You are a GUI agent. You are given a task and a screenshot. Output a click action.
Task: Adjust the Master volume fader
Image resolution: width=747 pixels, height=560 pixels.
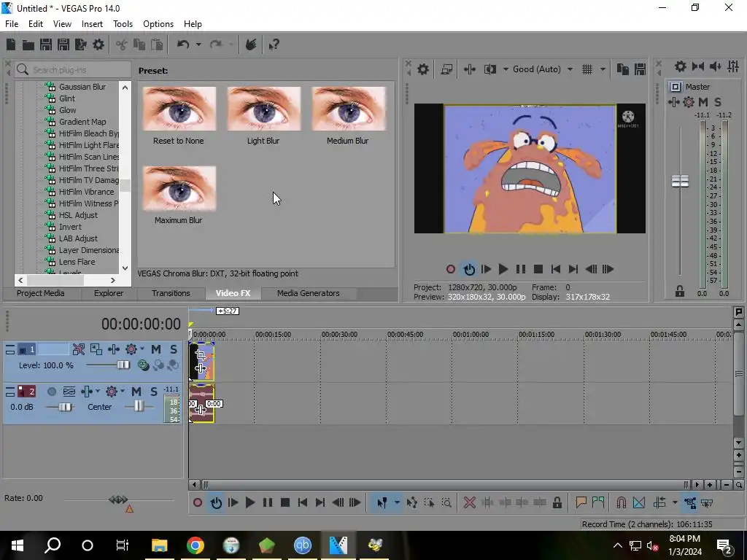tap(680, 181)
